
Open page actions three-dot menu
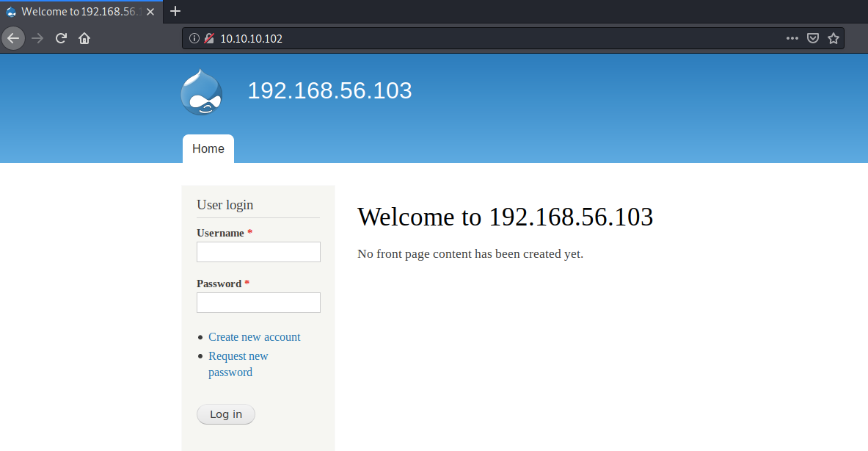[x=792, y=38]
